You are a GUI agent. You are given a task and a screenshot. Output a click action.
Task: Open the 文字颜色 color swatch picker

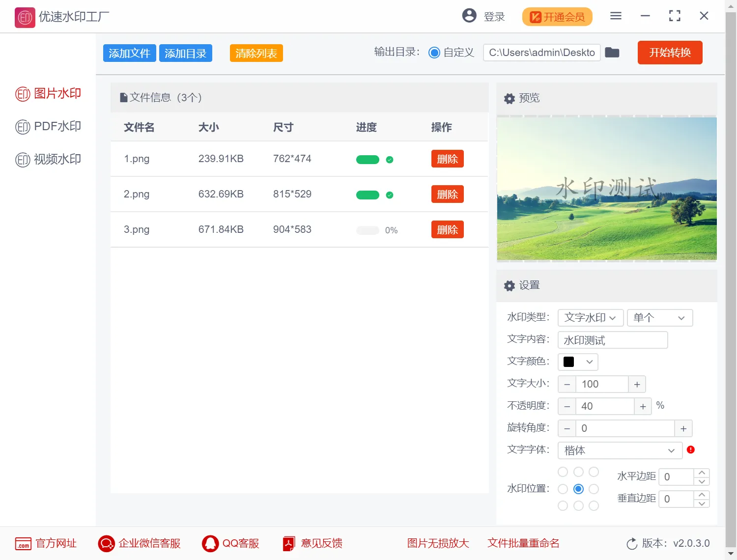[x=578, y=362]
